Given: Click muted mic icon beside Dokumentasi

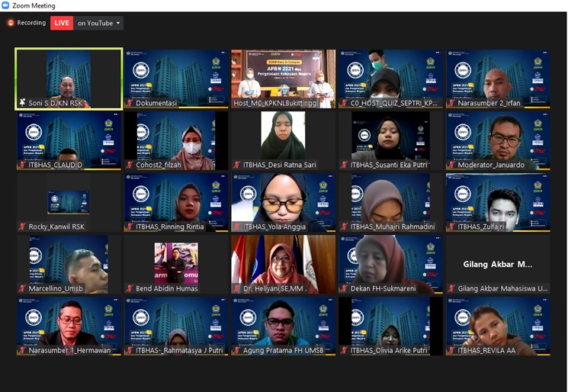Looking at the screenshot, I should (130, 102).
